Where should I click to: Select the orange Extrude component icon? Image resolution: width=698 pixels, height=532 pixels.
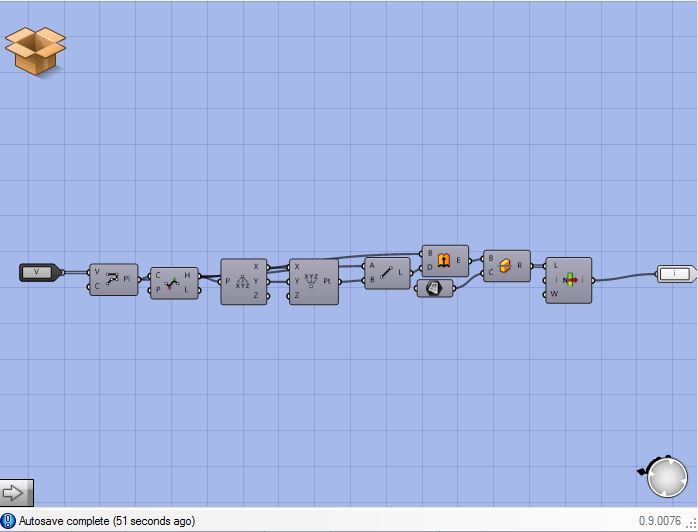pos(444,260)
